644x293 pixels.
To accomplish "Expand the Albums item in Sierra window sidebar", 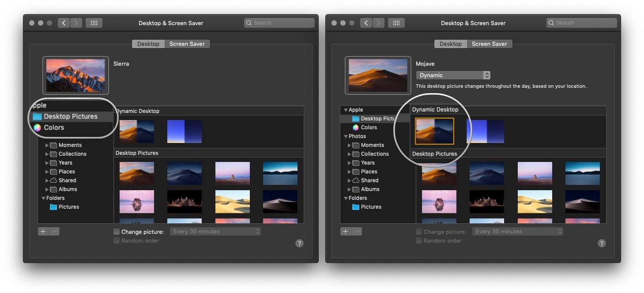I will click(x=47, y=189).
